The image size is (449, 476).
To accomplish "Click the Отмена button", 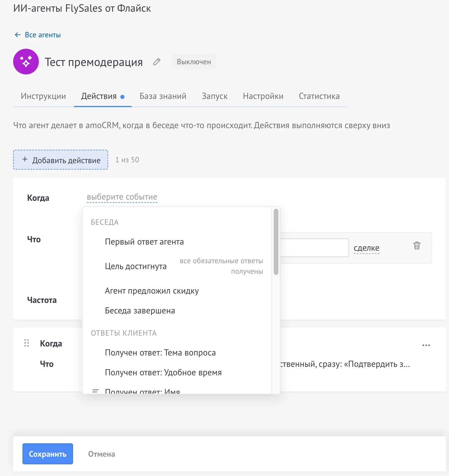I will 102,454.
